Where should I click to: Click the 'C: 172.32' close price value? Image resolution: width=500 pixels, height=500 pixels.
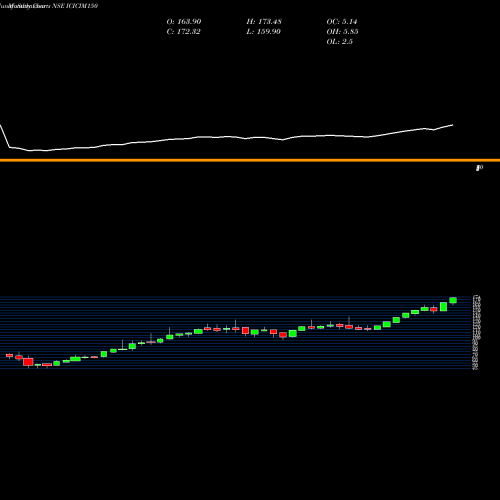tap(183, 32)
